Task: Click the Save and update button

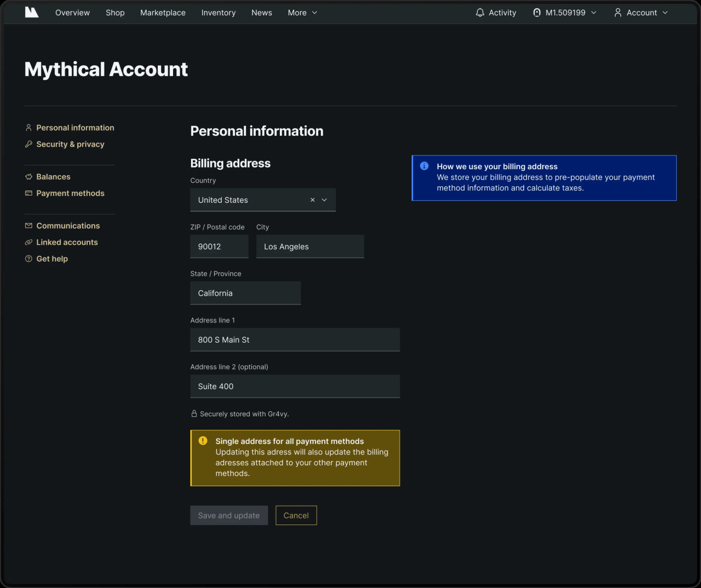Action: point(228,515)
